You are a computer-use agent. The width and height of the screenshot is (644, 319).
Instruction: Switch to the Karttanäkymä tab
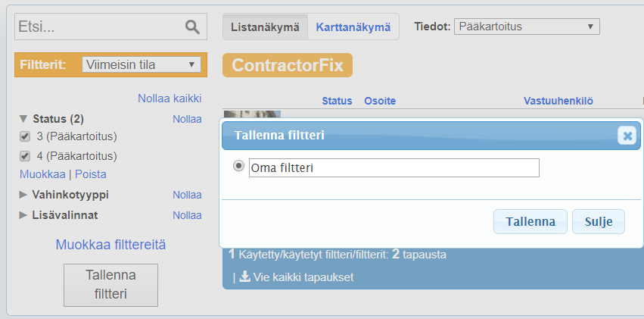coord(353,27)
